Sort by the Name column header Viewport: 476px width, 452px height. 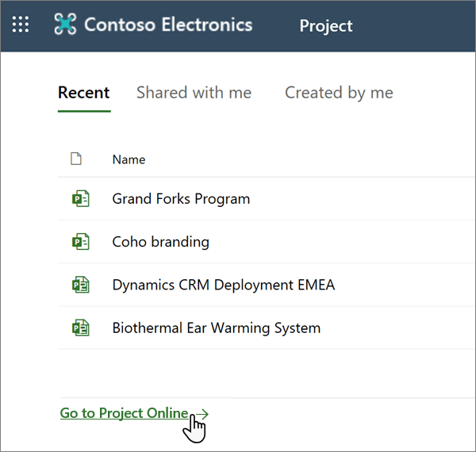(129, 159)
